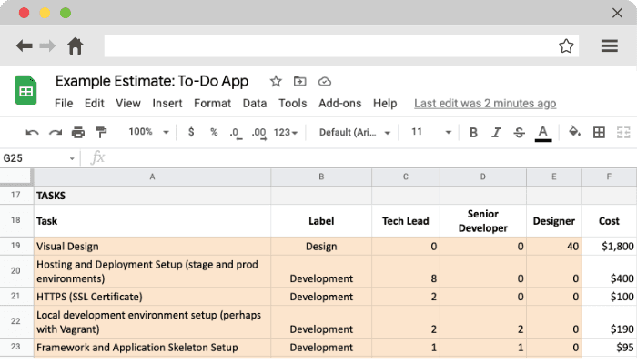Open the Tools menu
The height and width of the screenshot is (364, 637).
coord(292,103)
